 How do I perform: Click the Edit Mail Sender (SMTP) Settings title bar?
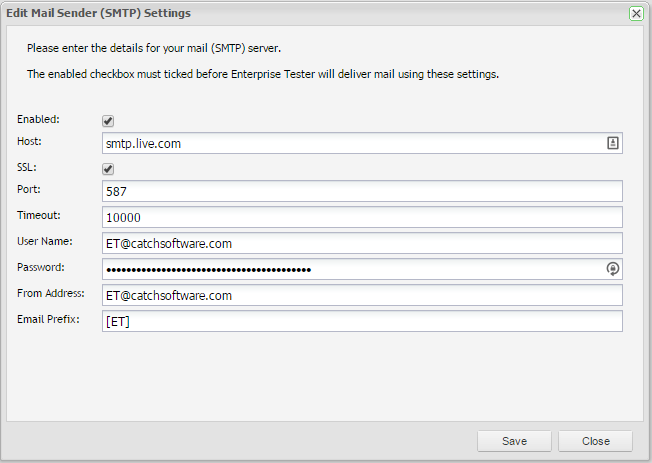coord(300,14)
